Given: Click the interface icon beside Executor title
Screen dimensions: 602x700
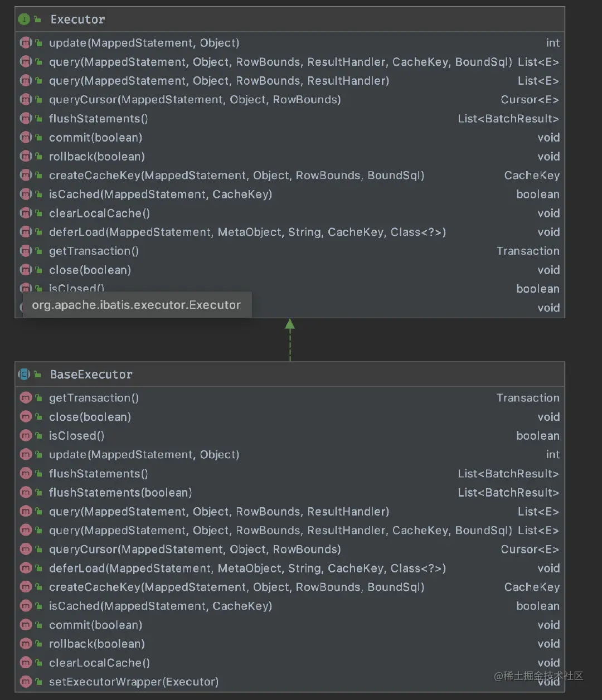Looking at the screenshot, I should click(24, 20).
